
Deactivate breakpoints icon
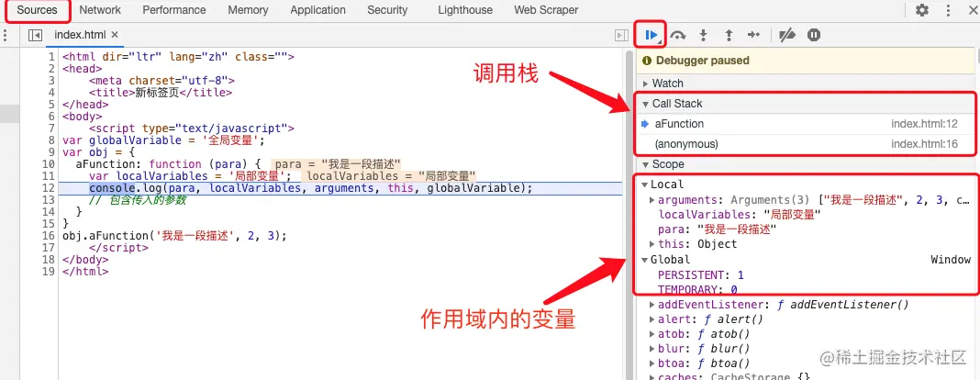point(787,35)
